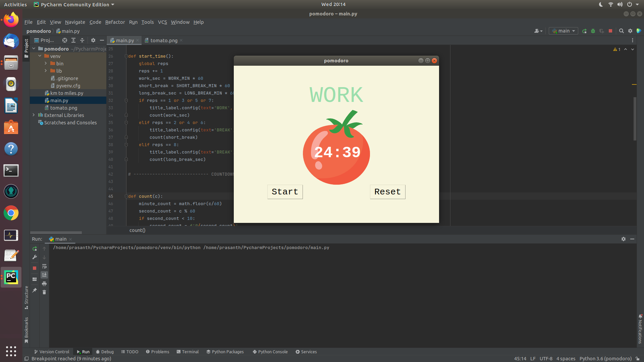Switch to the tomato.png editor tab
The width and height of the screenshot is (644, 362).
[x=163, y=41]
